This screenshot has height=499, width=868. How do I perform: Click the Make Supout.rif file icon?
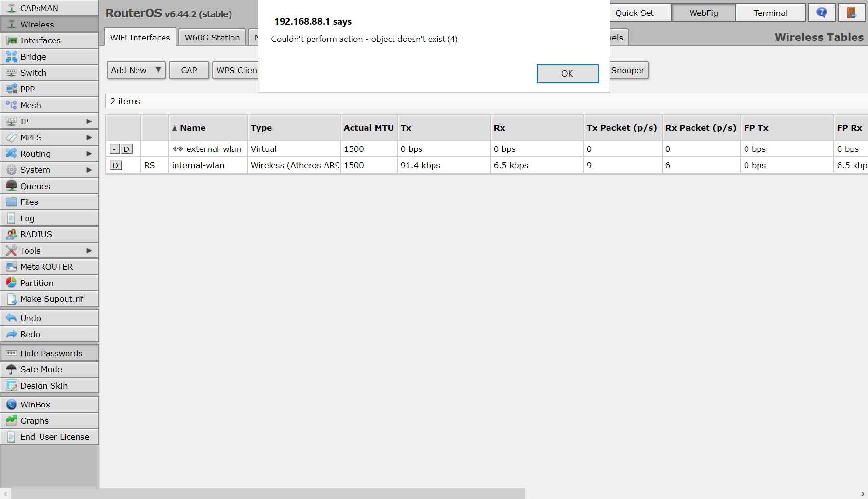pos(12,299)
